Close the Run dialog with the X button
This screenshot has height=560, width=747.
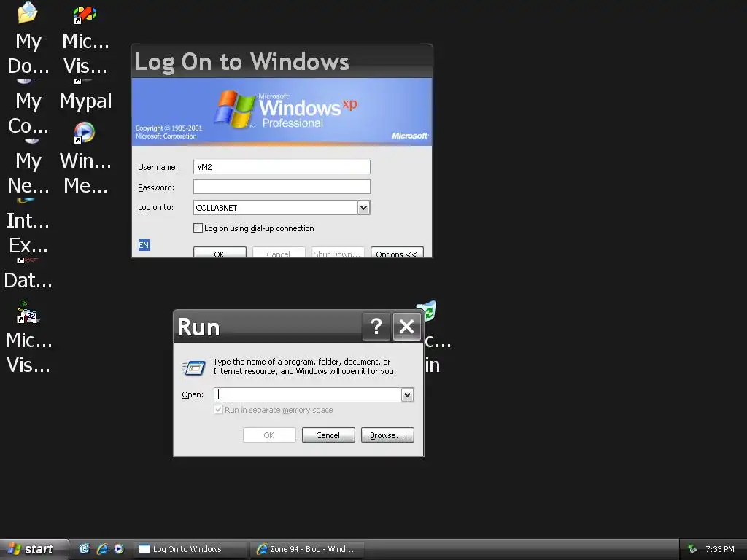[407, 327]
